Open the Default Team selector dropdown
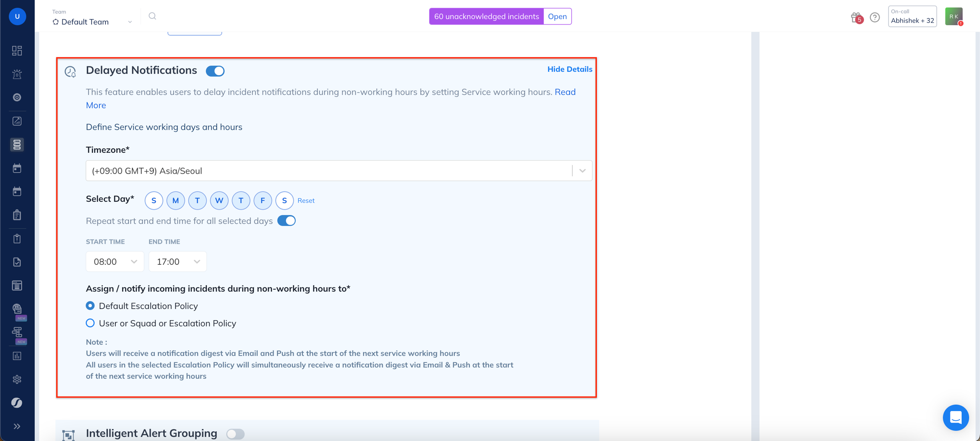Viewport: 980px width, 441px height. click(x=92, y=22)
